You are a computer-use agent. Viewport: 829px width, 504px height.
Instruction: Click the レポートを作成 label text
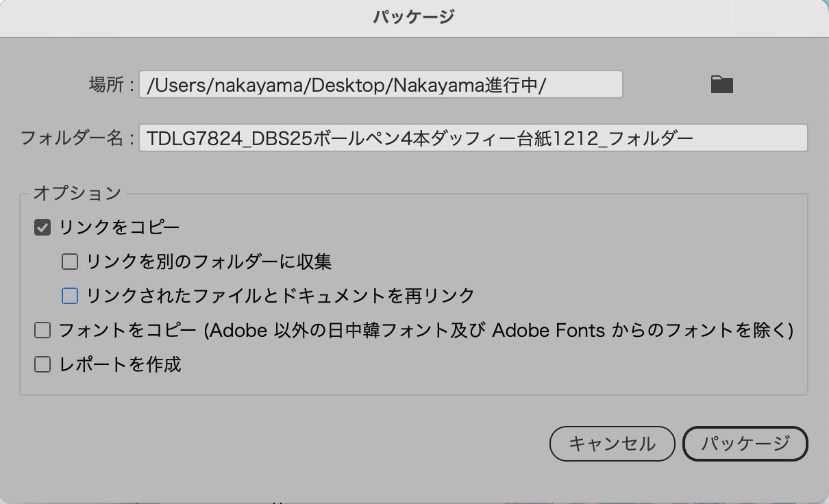(120, 364)
